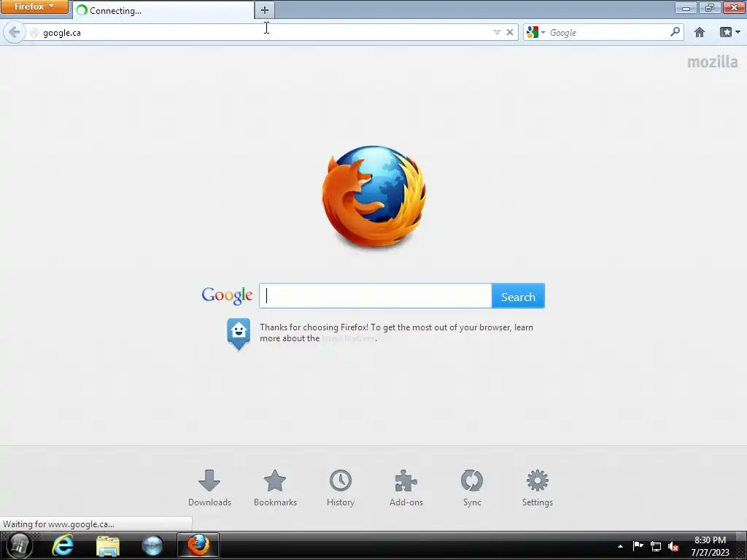
Task: Click the toolbar search magnifier icon
Action: (x=675, y=32)
